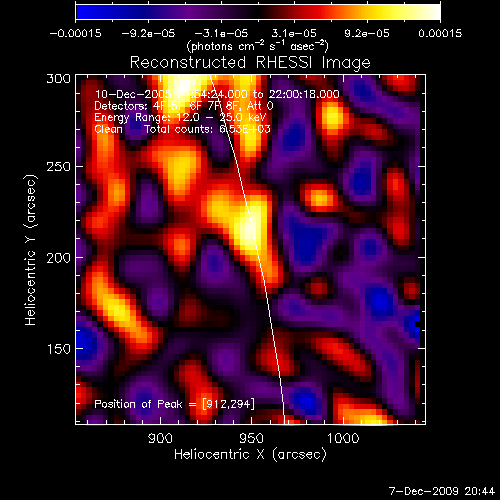Click Y-axis tick label '200'
Screen dimensions: 500x500
click(58, 258)
